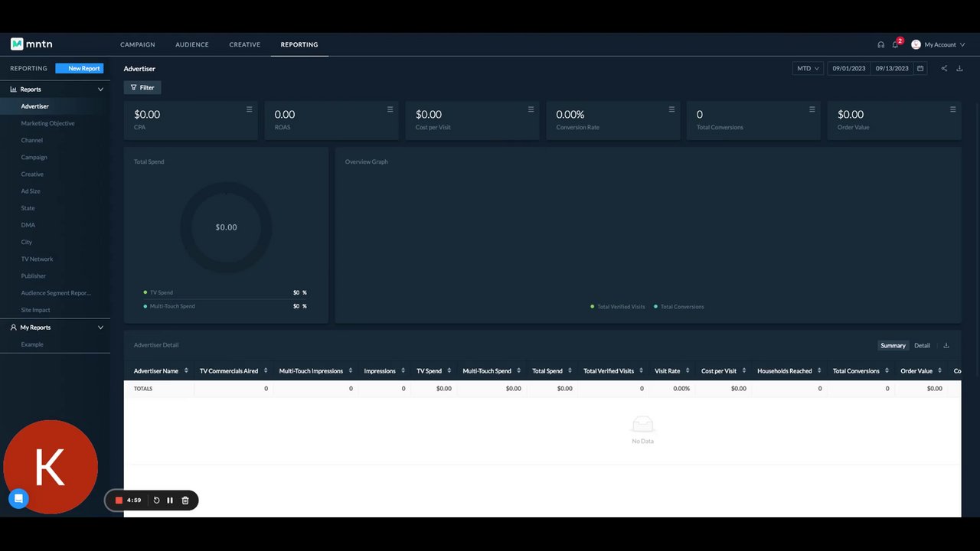The width and height of the screenshot is (980, 551).
Task: Click the top download report icon
Action: [959, 68]
